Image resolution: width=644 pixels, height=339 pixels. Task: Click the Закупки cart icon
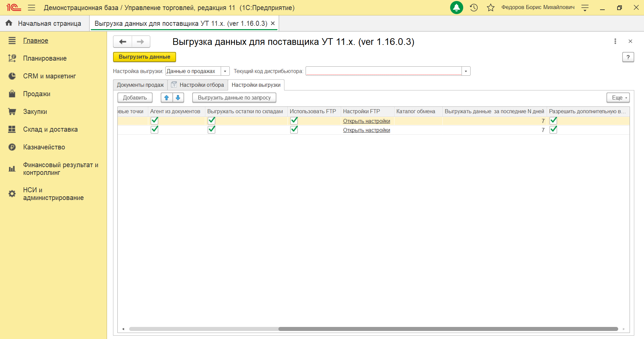click(12, 112)
